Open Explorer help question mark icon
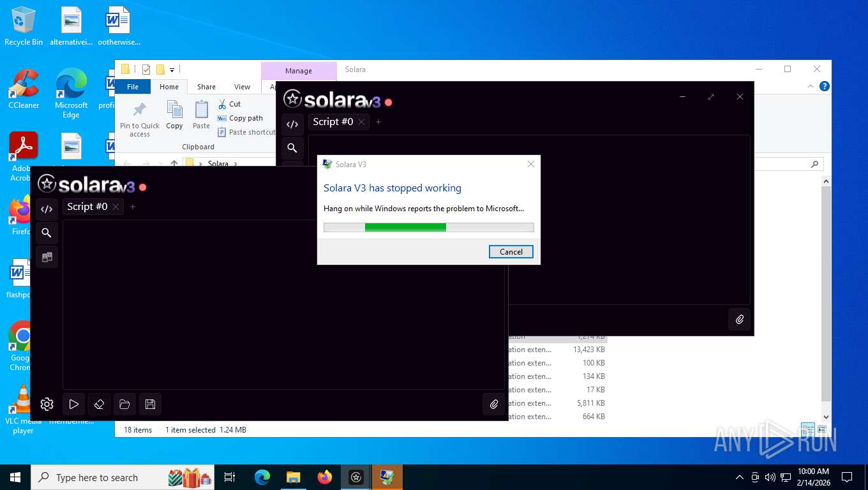Image resolution: width=868 pixels, height=490 pixels. point(825,86)
